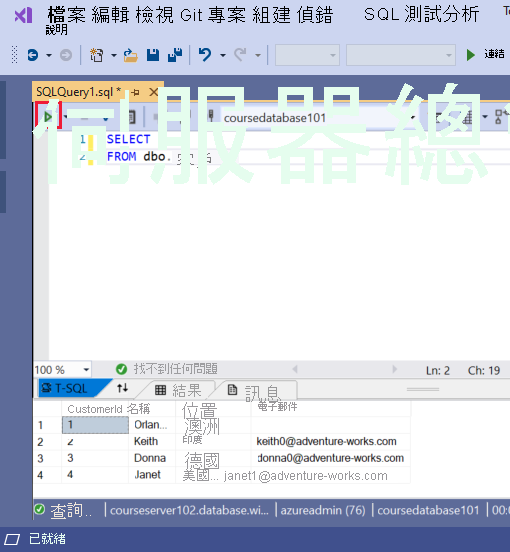
Task: Close the SQLQuery1.sql tab
Action: [x=153, y=92]
